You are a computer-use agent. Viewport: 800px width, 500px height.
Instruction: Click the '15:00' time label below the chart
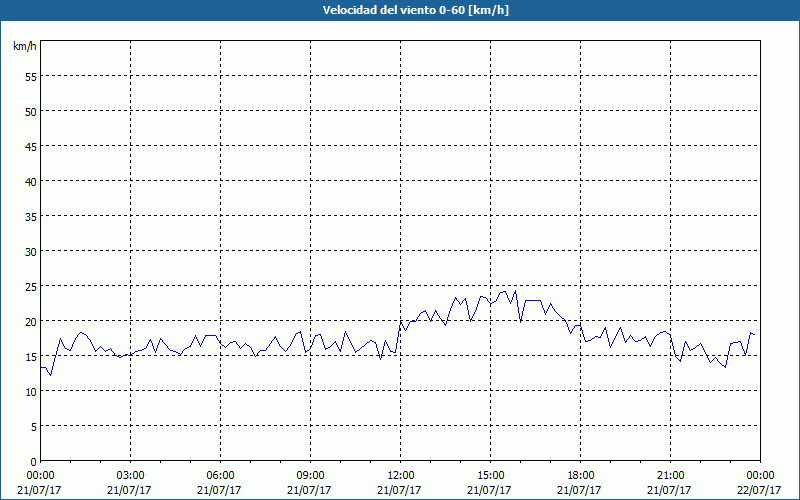point(490,476)
